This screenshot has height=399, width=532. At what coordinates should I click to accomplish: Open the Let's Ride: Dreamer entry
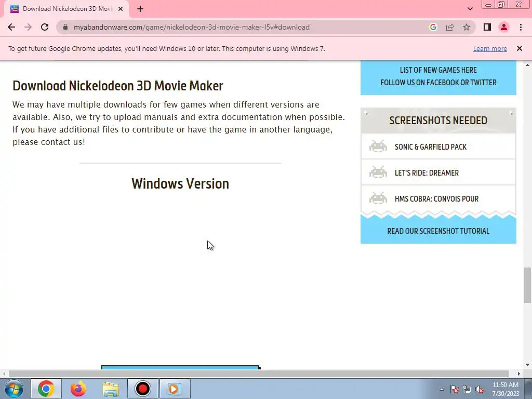click(438, 172)
